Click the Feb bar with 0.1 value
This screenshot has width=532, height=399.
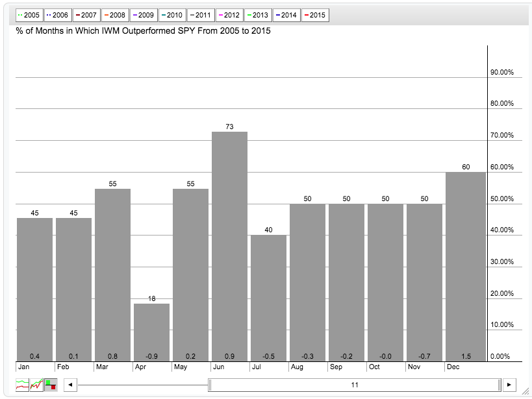pos(73,290)
